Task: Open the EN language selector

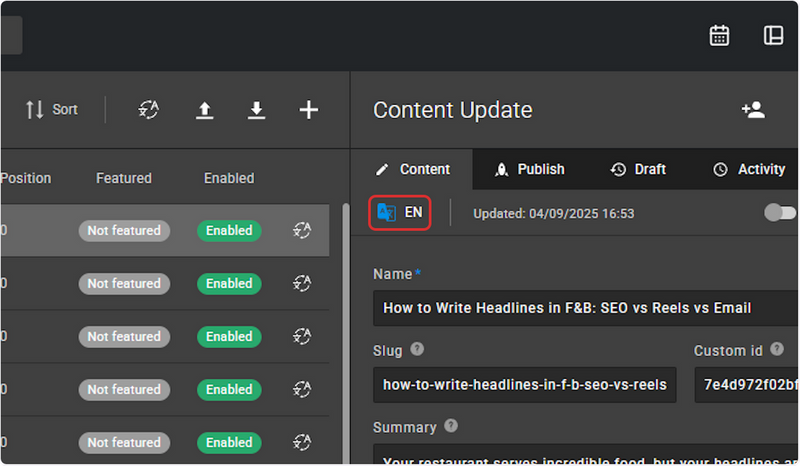Action: tap(400, 213)
